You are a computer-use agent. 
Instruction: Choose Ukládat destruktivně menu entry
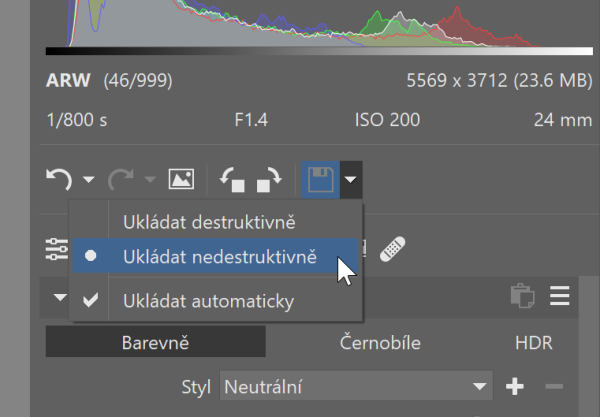(215, 222)
